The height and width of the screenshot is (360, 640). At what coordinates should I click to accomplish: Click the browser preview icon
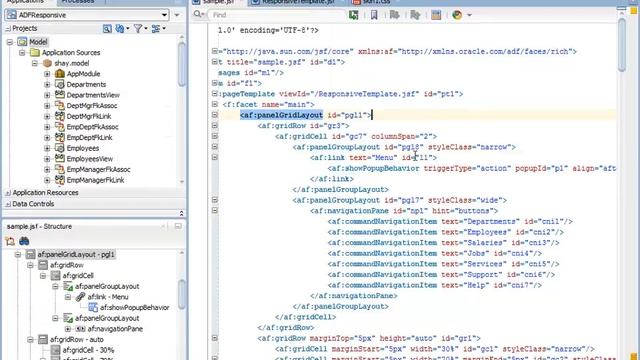coord(457,15)
